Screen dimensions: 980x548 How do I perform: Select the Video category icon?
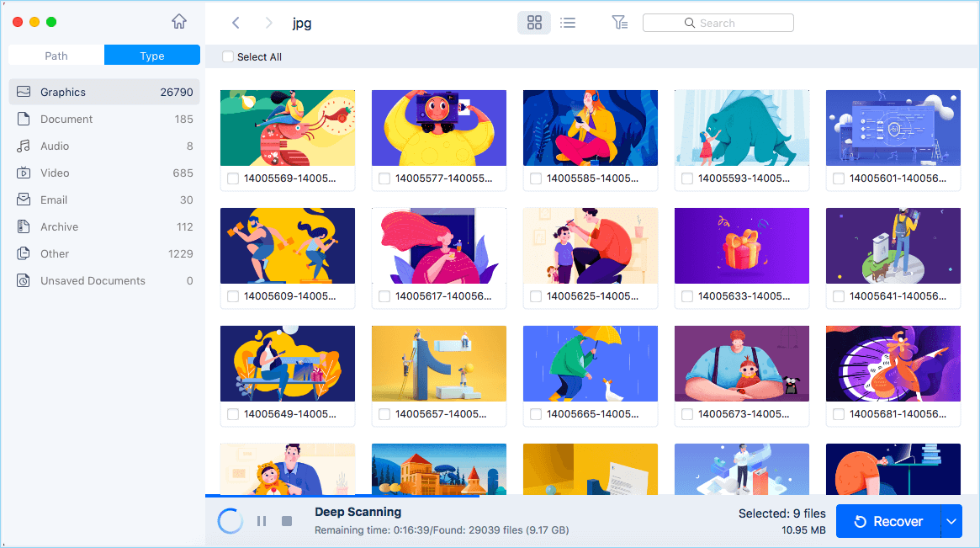click(24, 173)
